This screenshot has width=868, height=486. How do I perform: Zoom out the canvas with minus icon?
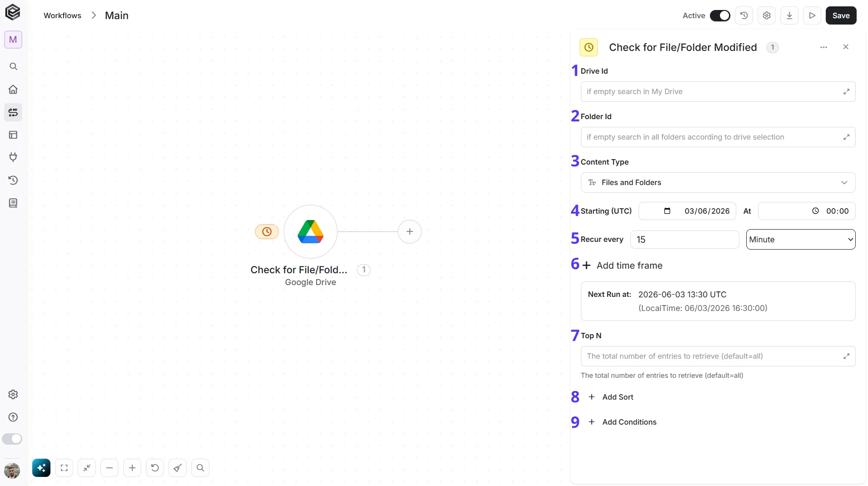tap(109, 468)
